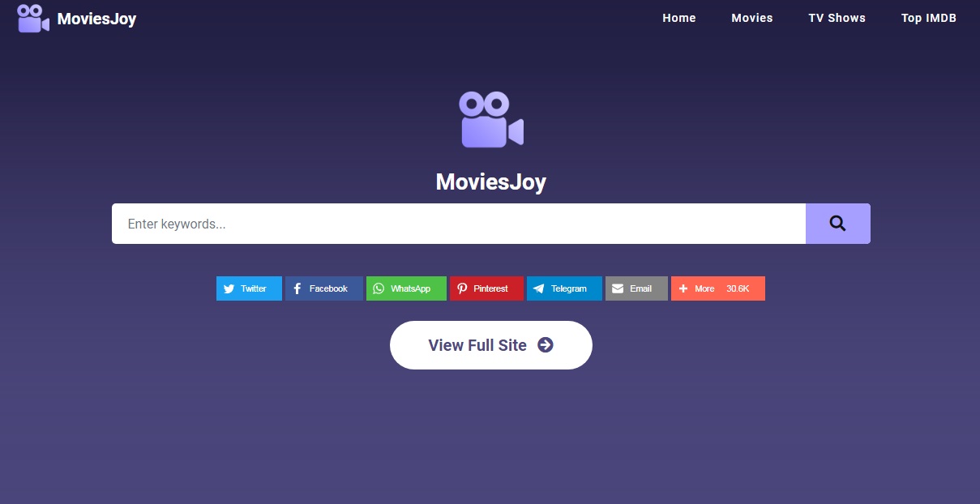This screenshot has width=980, height=504.
Task: Share by Email button
Action: click(636, 288)
